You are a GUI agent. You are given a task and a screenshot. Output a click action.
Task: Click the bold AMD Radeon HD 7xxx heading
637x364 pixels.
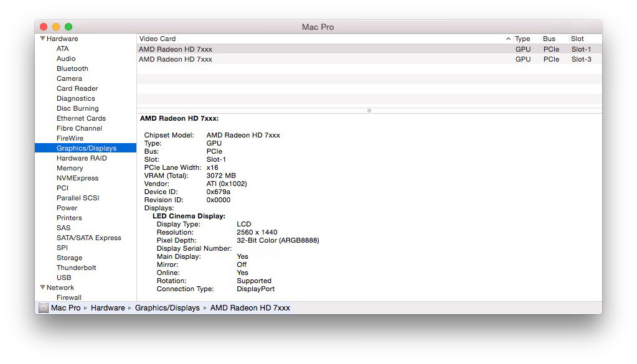[179, 118]
